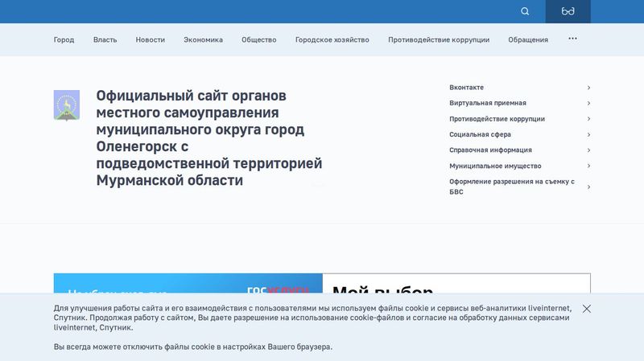Select Новости in the navigation bar

(x=150, y=39)
